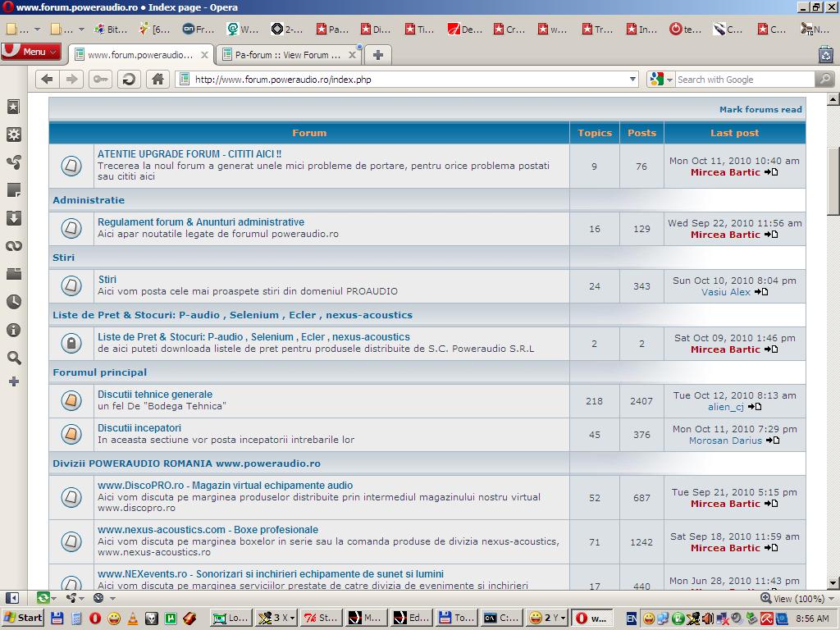Open the Windows Start menu

pos(22,618)
